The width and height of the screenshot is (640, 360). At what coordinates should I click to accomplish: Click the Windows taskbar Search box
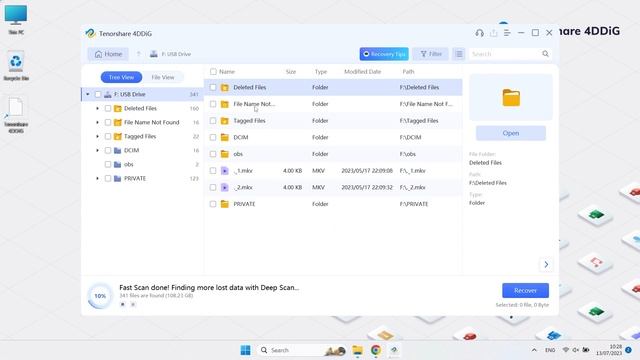tap(303, 350)
